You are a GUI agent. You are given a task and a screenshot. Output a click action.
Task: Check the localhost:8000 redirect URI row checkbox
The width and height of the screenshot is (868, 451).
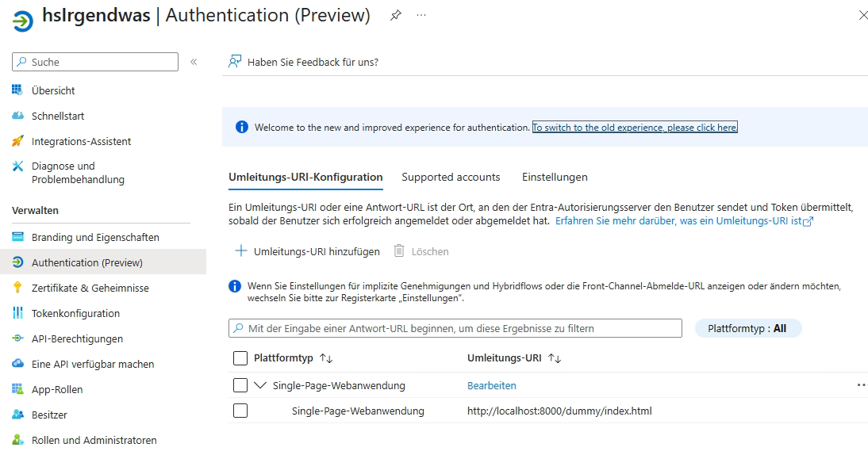click(x=240, y=411)
